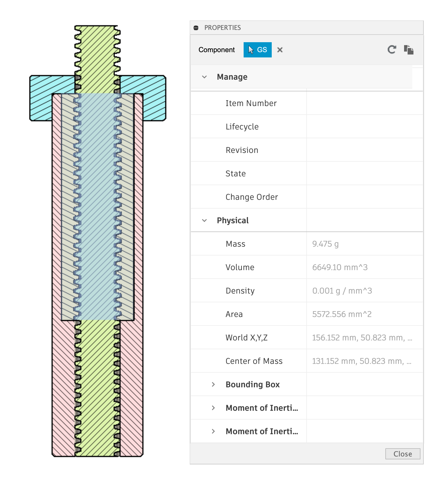Expand the second Moment of Inertia row

pyautogui.click(x=213, y=431)
